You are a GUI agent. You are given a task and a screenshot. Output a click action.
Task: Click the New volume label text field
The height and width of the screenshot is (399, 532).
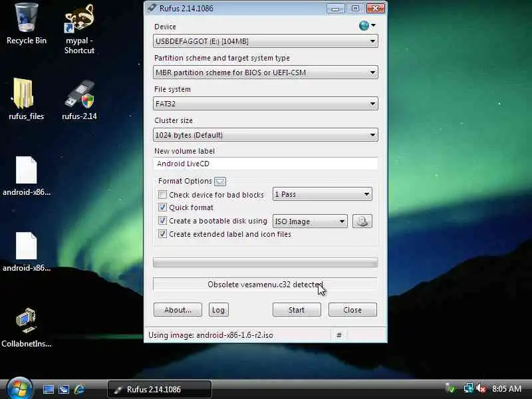[x=265, y=164]
